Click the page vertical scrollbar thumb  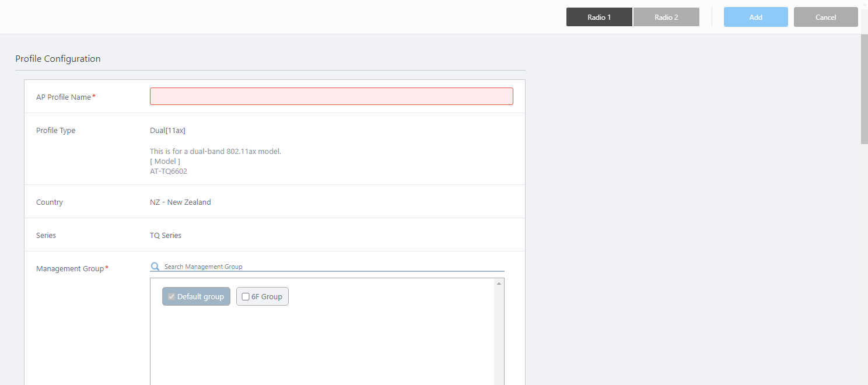(864, 87)
